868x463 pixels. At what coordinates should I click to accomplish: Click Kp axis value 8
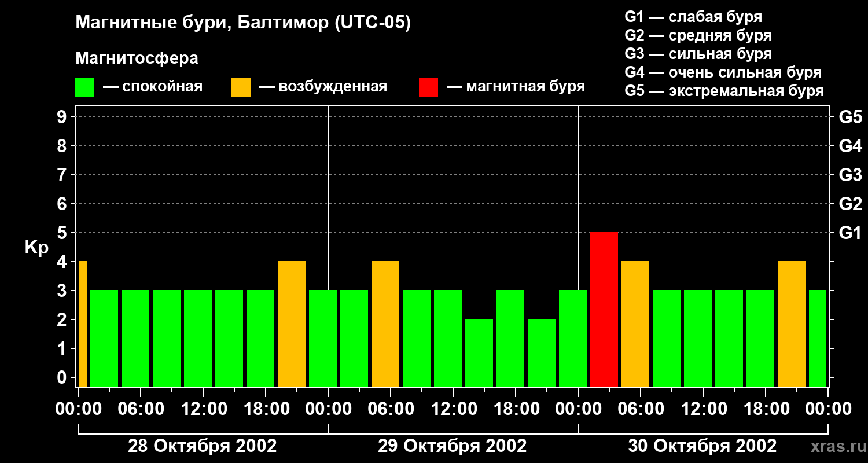(x=63, y=146)
